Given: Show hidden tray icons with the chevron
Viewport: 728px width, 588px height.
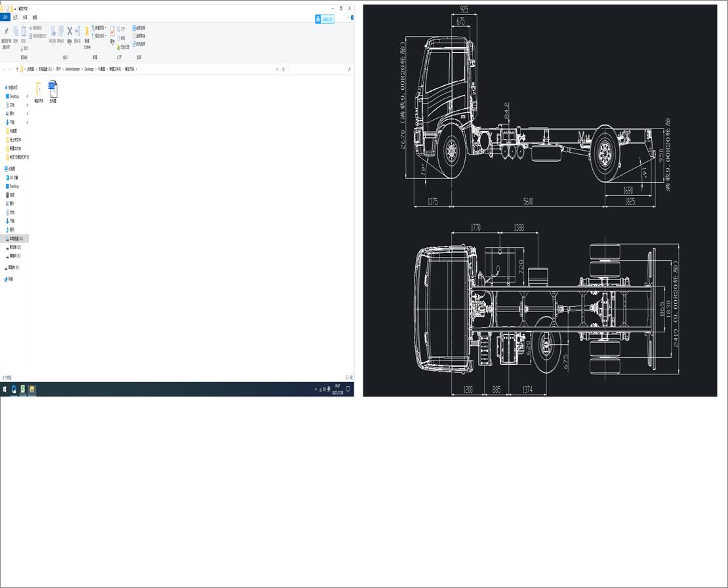Looking at the screenshot, I should (x=315, y=389).
